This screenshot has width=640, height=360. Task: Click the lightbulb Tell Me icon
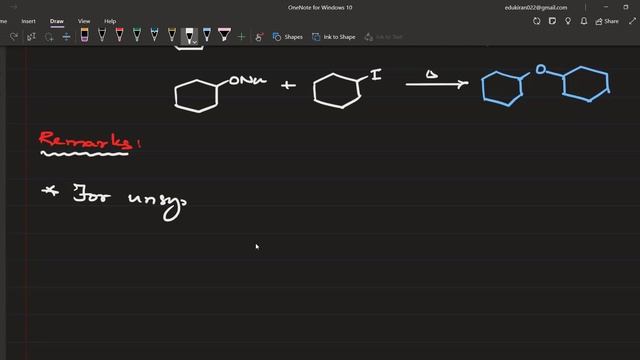[x=568, y=21]
